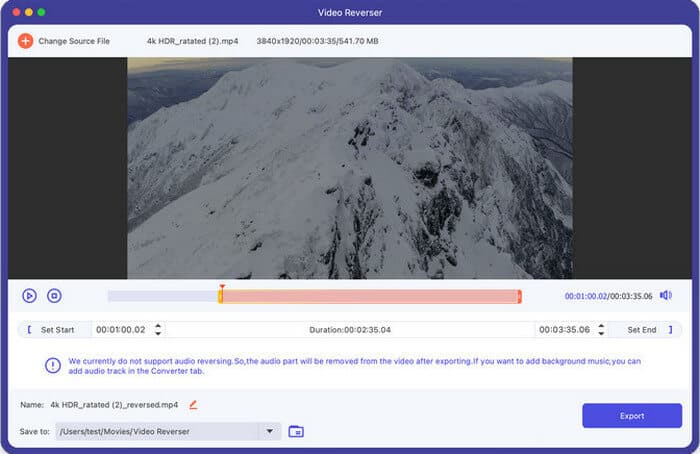This screenshot has width=700, height=454.
Task: Click the Export button
Action: pyautogui.click(x=632, y=416)
